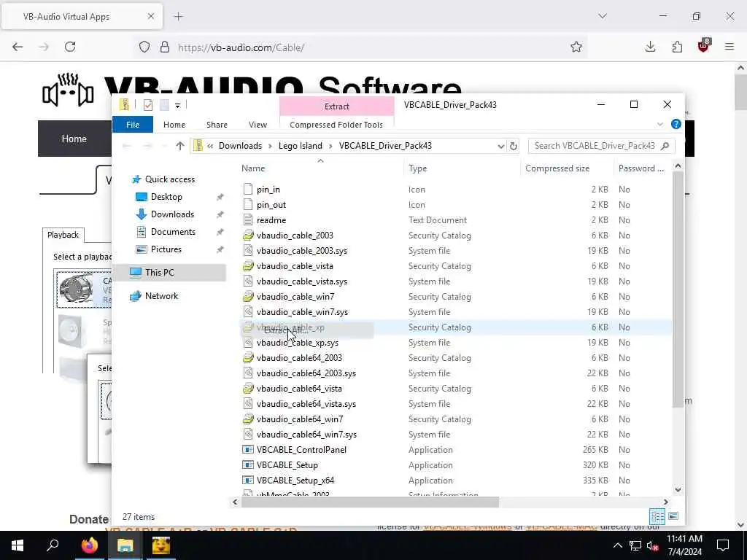Open Desktop in navigation pane
Image resolution: width=747 pixels, height=560 pixels.
(x=166, y=197)
